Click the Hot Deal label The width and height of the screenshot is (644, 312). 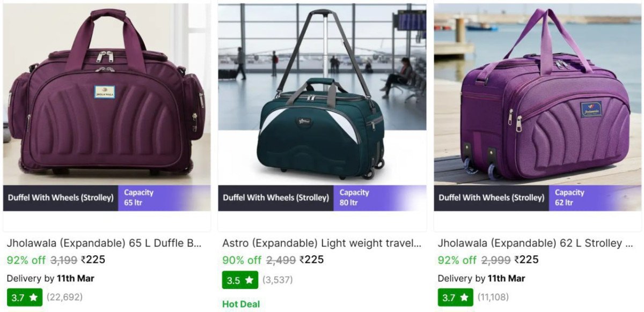[241, 304]
